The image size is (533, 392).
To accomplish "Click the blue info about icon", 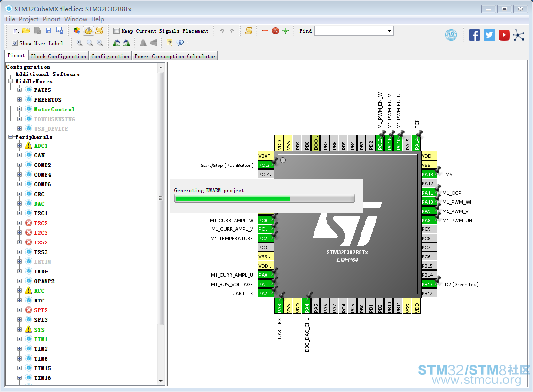I will click(180, 43).
